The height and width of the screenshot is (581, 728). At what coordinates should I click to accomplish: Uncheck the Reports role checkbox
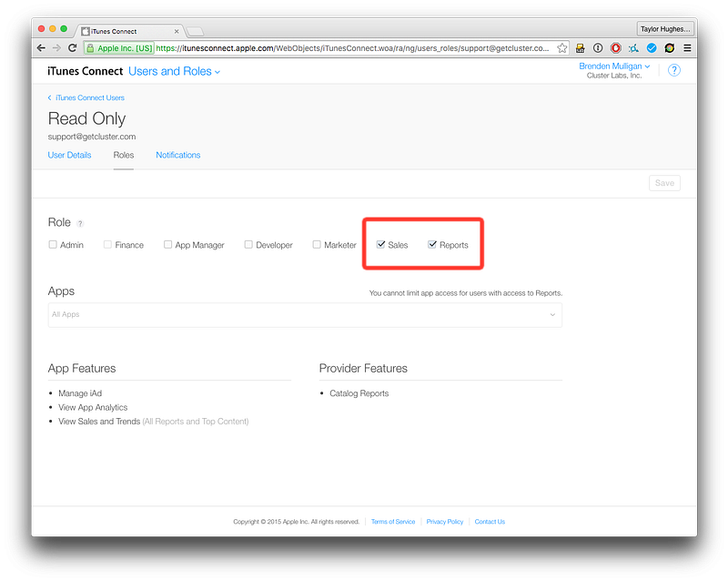(x=432, y=244)
